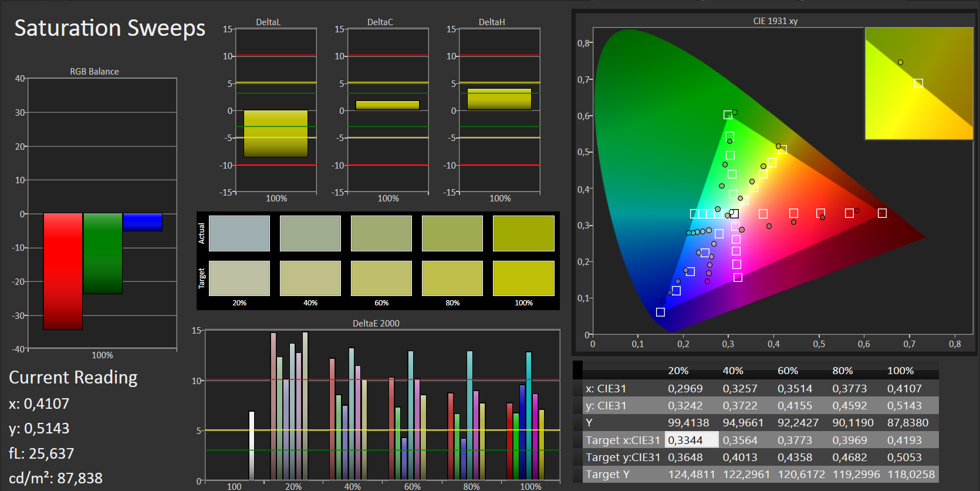Click the target square inside the zoomed inset
The width and height of the screenshot is (980, 491).
click(x=918, y=83)
